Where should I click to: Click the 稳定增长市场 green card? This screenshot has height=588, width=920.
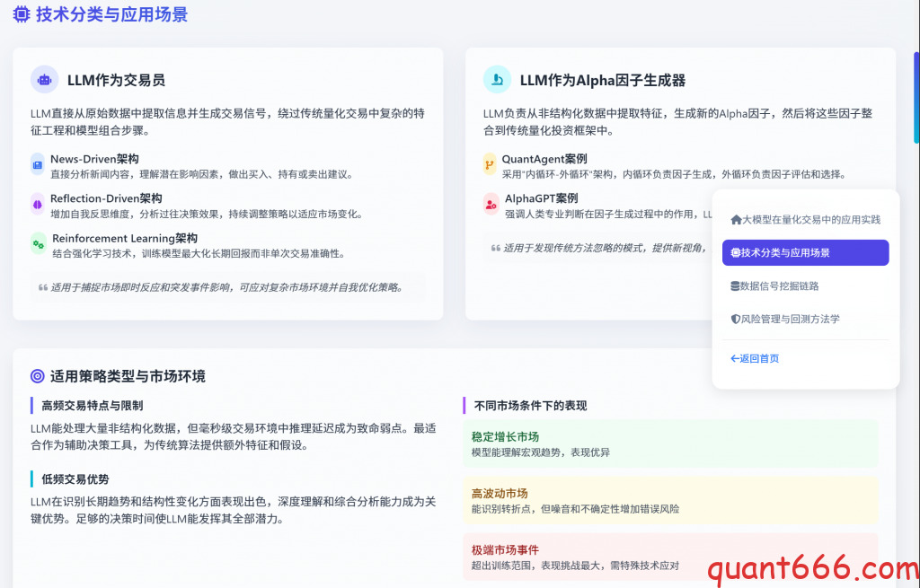point(670,443)
